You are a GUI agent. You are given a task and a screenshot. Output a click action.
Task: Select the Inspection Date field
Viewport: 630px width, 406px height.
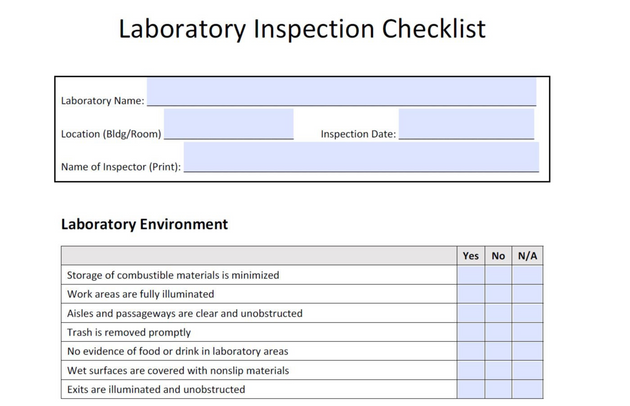pos(466,124)
